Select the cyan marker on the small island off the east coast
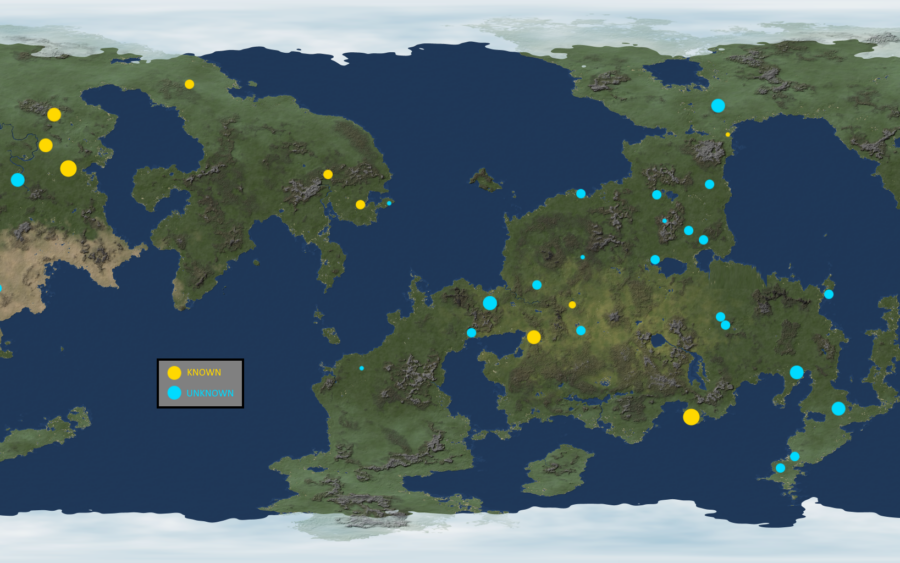Image resolution: width=900 pixels, height=563 pixels. click(x=829, y=294)
